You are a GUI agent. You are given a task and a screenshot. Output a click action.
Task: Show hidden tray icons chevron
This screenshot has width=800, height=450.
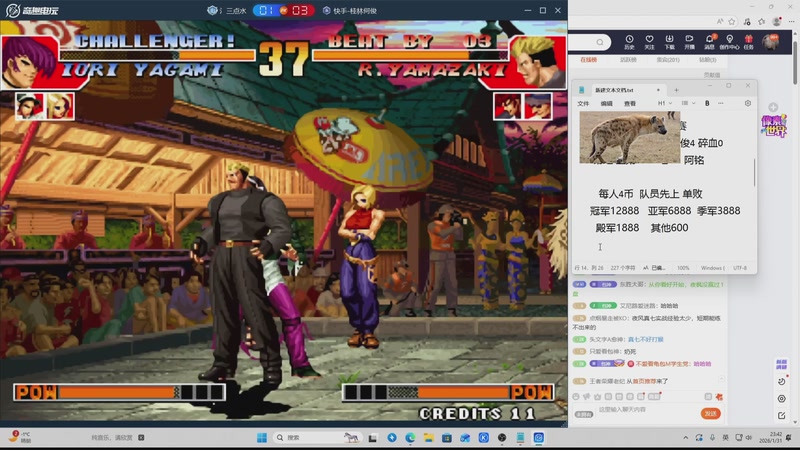pos(686,438)
